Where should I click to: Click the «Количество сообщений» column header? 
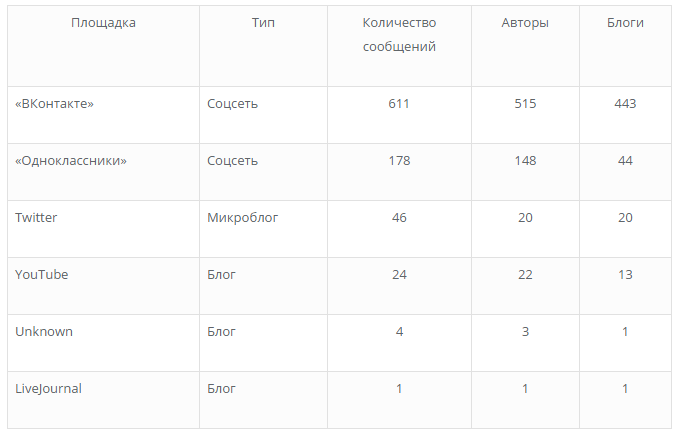click(x=399, y=35)
